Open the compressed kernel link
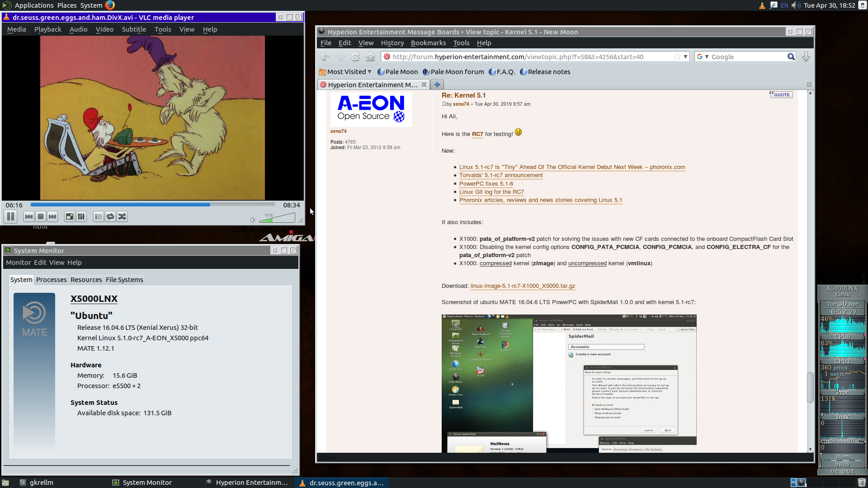This screenshot has width=868, height=488. click(x=495, y=263)
